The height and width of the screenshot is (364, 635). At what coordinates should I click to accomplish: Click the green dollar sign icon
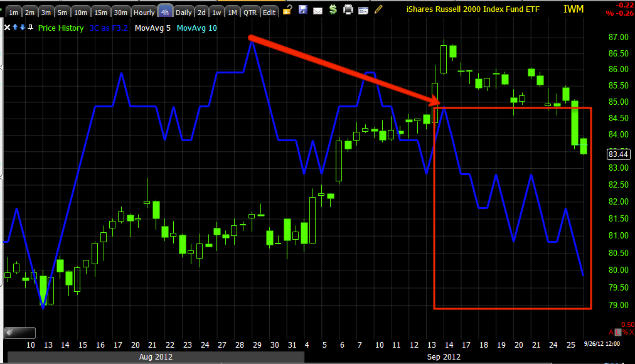click(x=333, y=9)
